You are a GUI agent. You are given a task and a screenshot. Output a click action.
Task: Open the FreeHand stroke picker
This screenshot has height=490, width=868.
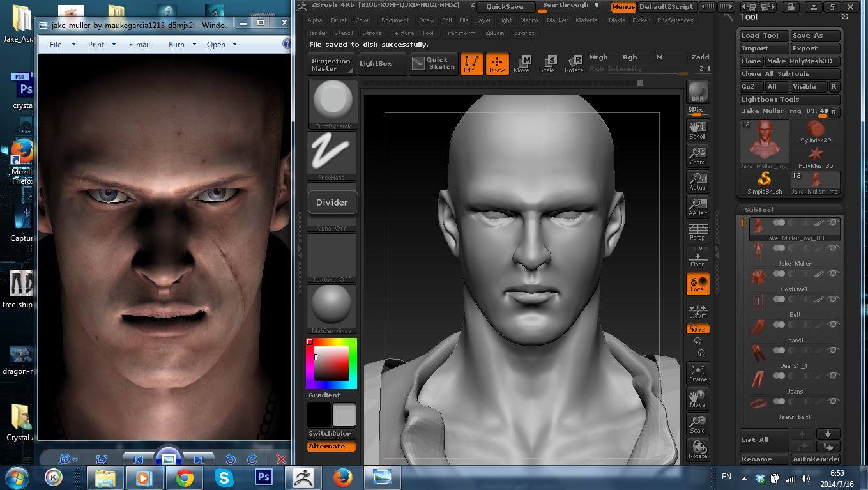click(x=332, y=156)
